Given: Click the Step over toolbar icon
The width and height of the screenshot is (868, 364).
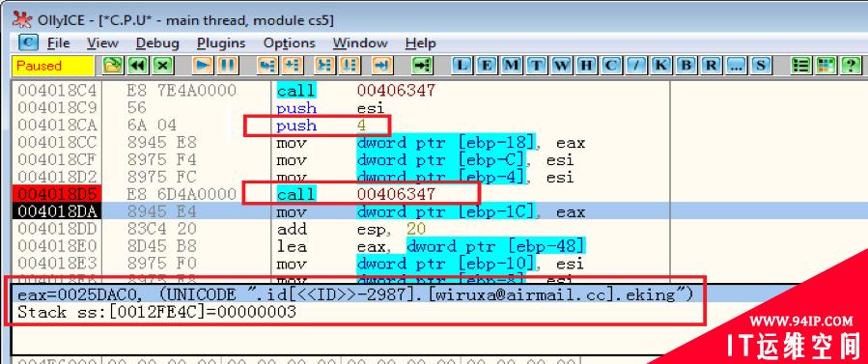Looking at the screenshot, I should (293, 66).
